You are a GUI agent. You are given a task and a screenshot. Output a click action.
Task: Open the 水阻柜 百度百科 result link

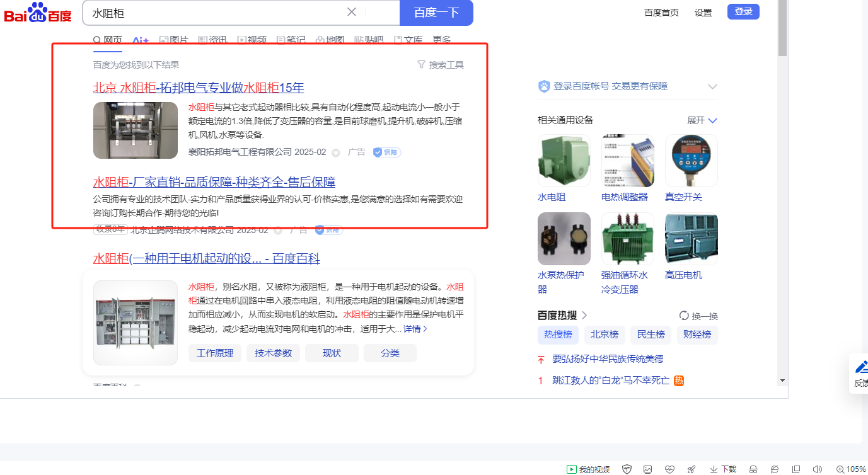point(206,258)
